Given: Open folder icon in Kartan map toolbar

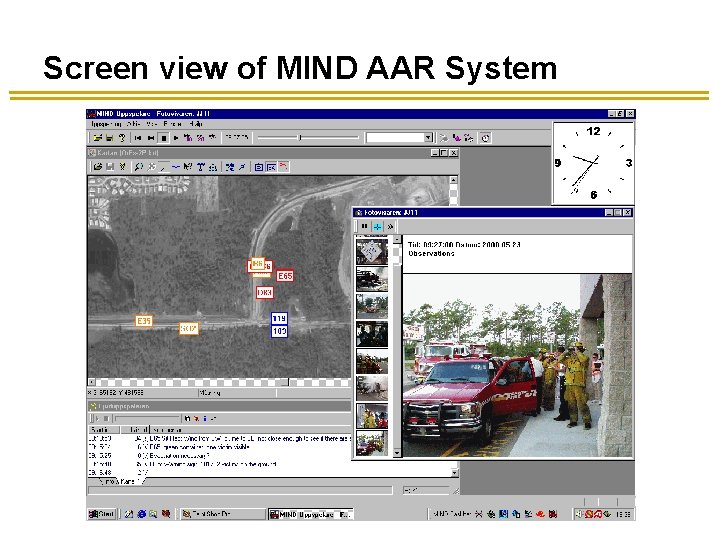Looking at the screenshot, I should click(x=97, y=167).
